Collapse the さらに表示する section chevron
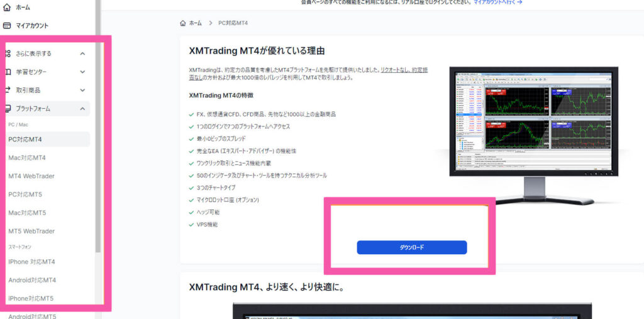The width and height of the screenshot is (644, 319). click(82, 53)
